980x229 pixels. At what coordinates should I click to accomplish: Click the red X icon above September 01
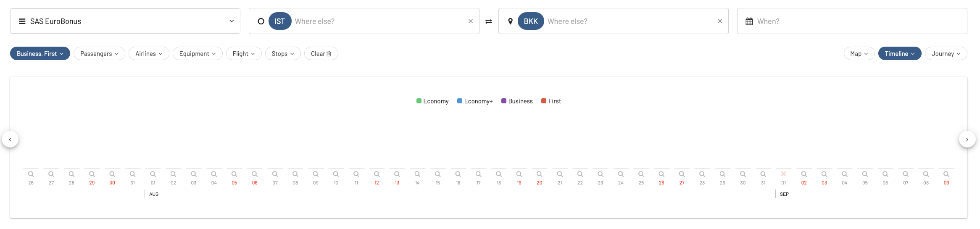coord(783,174)
